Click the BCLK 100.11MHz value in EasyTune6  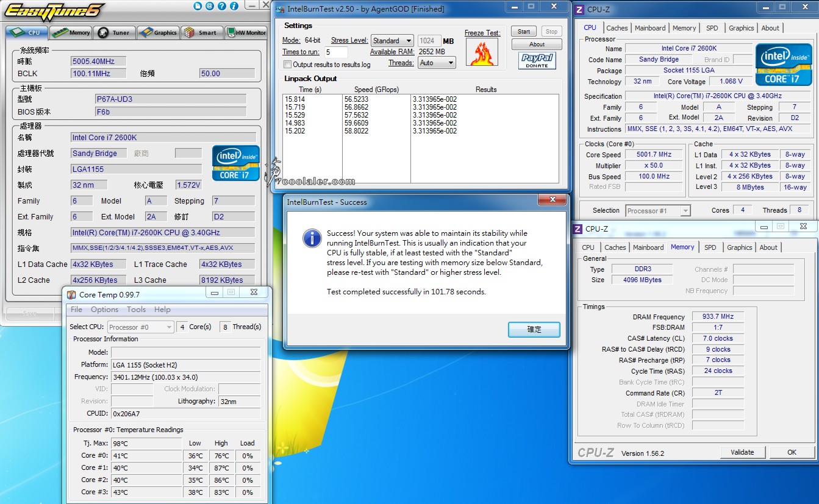tap(98, 73)
